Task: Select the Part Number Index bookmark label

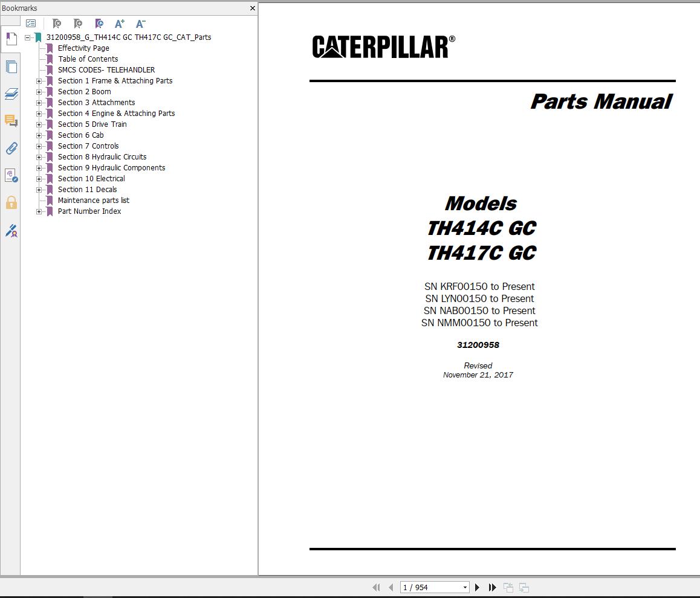Action: [x=89, y=211]
